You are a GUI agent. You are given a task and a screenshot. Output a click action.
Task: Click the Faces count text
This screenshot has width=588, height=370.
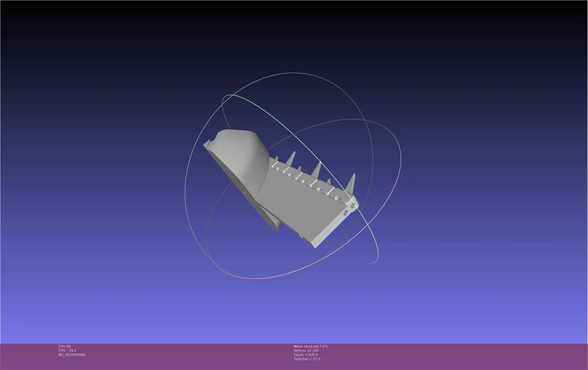(306, 355)
